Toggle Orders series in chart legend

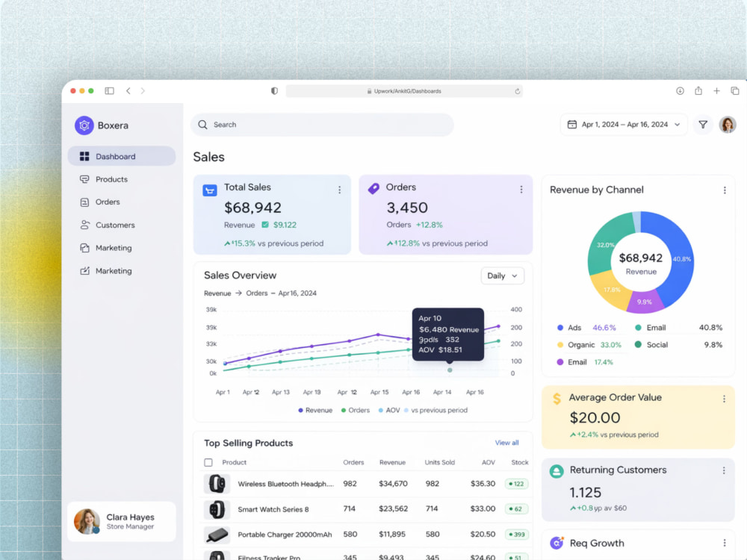(x=356, y=410)
